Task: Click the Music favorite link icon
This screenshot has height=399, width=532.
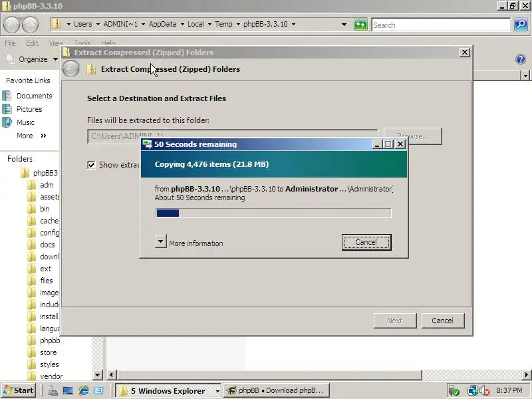Action: coord(7,122)
